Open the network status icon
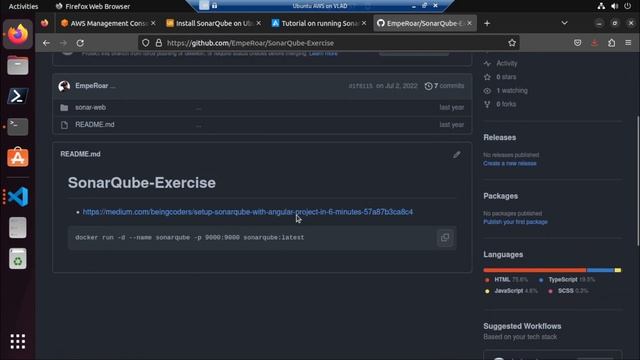The image size is (640, 360). pyautogui.click(x=601, y=6)
